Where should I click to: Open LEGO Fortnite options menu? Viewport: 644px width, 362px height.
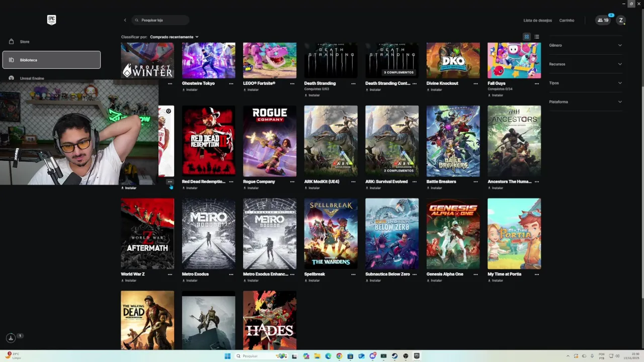click(292, 83)
